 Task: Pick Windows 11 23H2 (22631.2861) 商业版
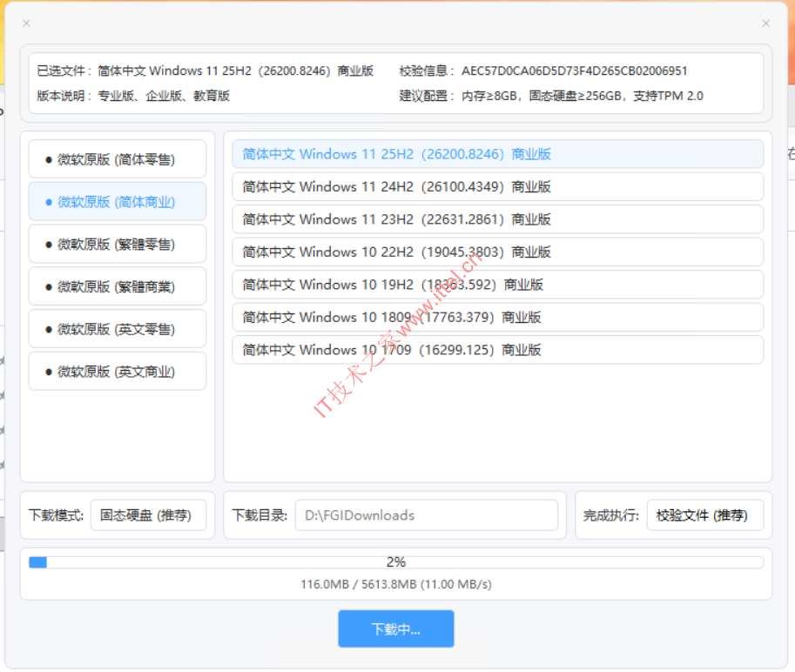[x=497, y=219]
